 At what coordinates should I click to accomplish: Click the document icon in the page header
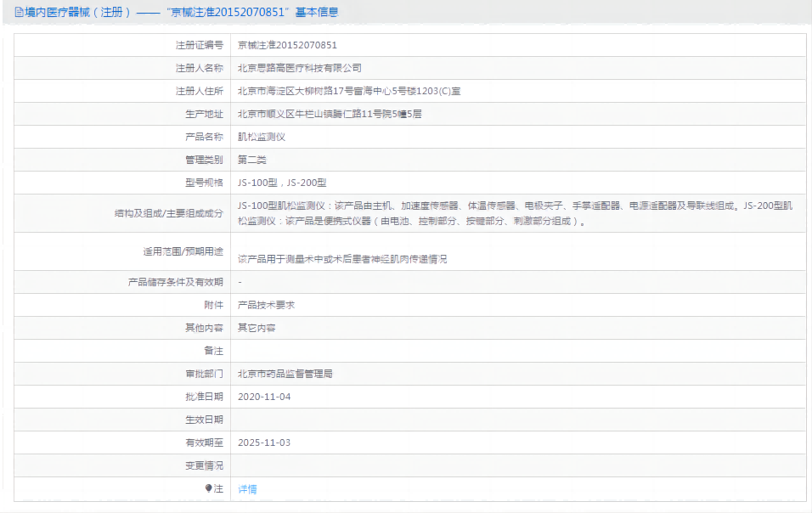pos(19,12)
